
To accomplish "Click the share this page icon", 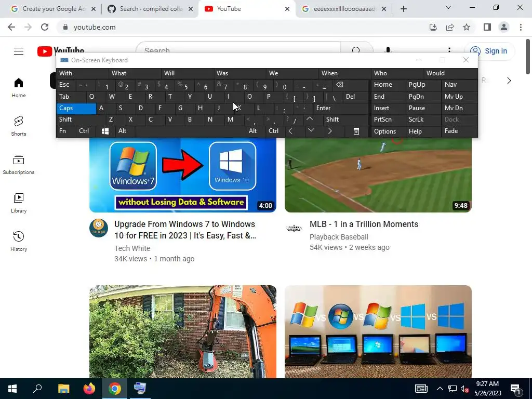I will click(450, 27).
